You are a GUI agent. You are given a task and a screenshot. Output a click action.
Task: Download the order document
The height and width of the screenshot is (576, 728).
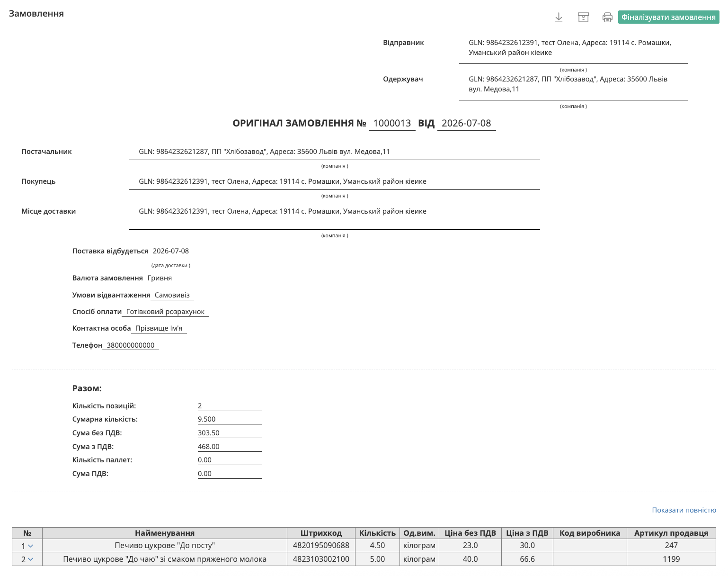[x=559, y=18]
